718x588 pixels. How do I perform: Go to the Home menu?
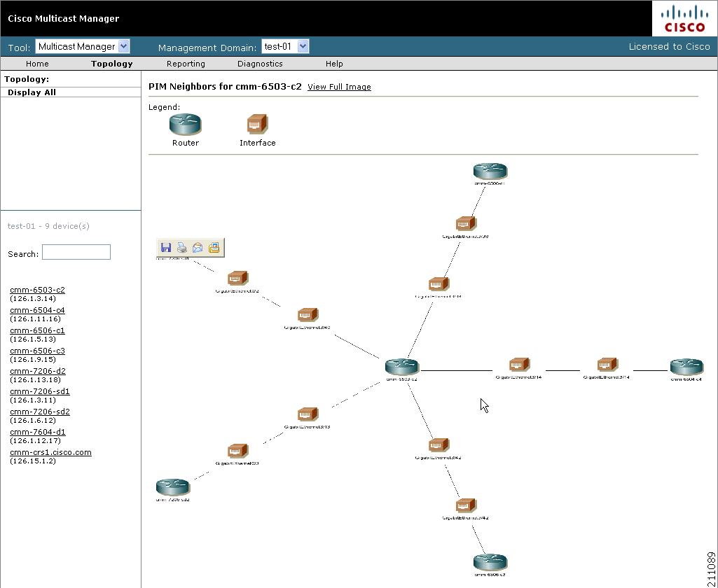point(37,64)
